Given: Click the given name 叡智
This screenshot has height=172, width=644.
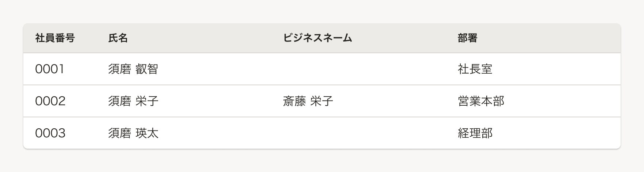Looking at the screenshot, I should tap(147, 69).
